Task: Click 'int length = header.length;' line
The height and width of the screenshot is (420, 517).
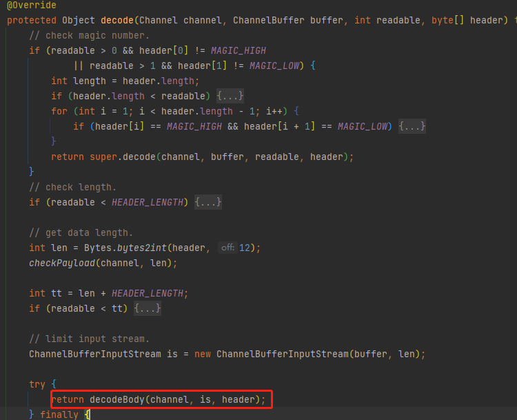Action: 125,81
